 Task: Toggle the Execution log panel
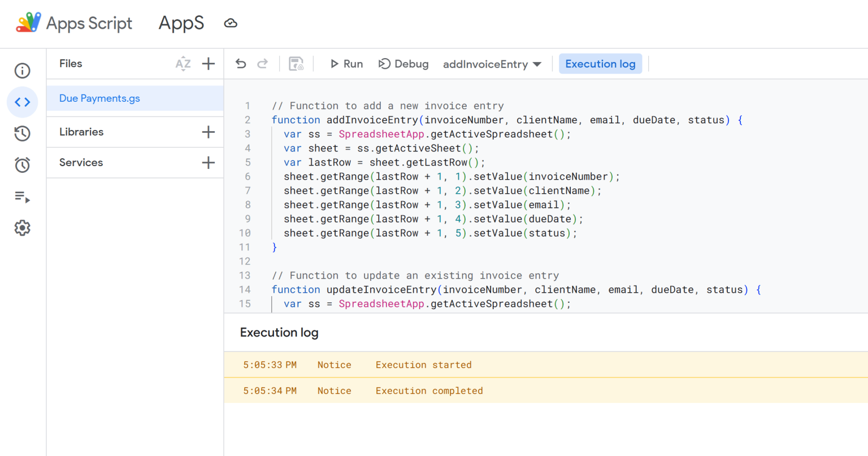pyautogui.click(x=600, y=63)
